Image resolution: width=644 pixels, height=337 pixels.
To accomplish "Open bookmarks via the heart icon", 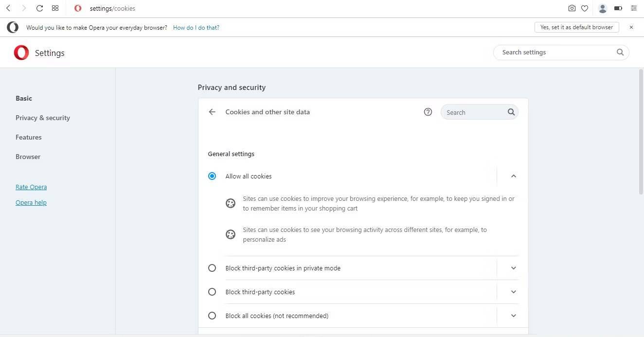I will (x=585, y=8).
